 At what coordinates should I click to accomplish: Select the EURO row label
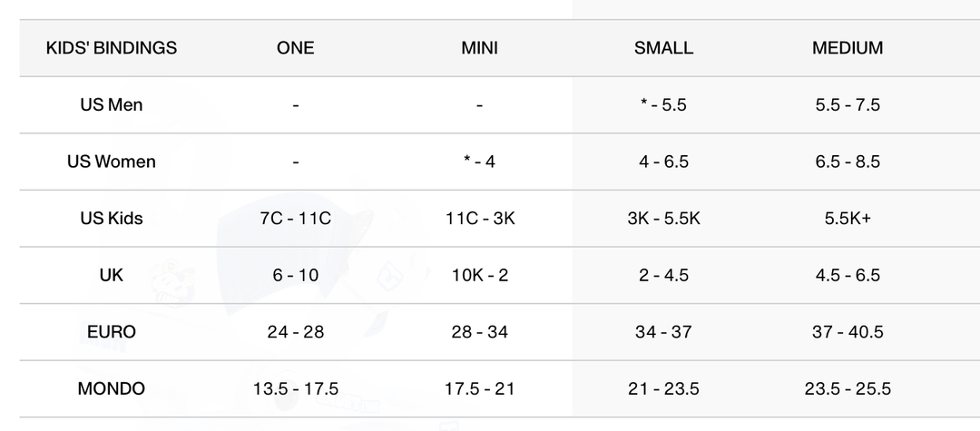click(x=111, y=332)
